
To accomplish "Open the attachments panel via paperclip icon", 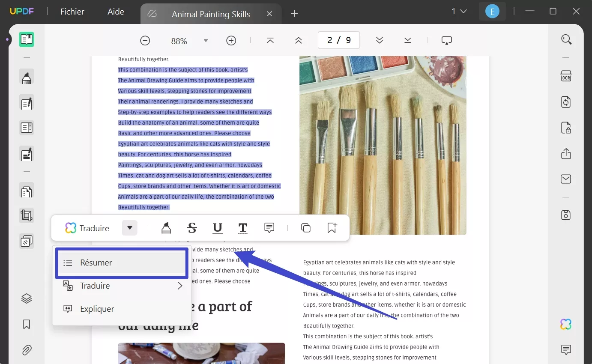I will [x=26, y=350].
